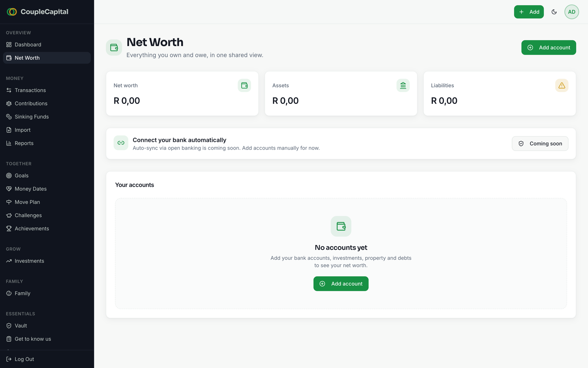Image resolution: width=588 pixels, height=368 pixels.
Task: Click the Import file icon
Action: tap(9, 130)
